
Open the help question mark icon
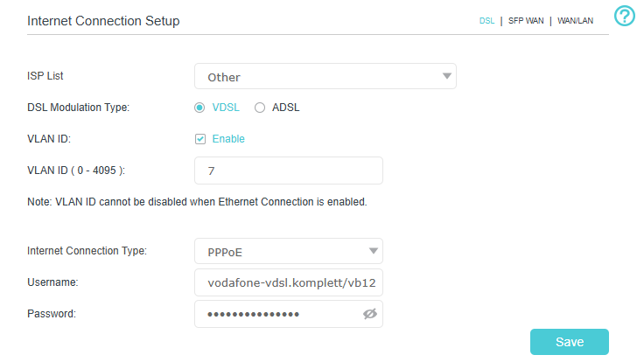click(x=624, y=16)
